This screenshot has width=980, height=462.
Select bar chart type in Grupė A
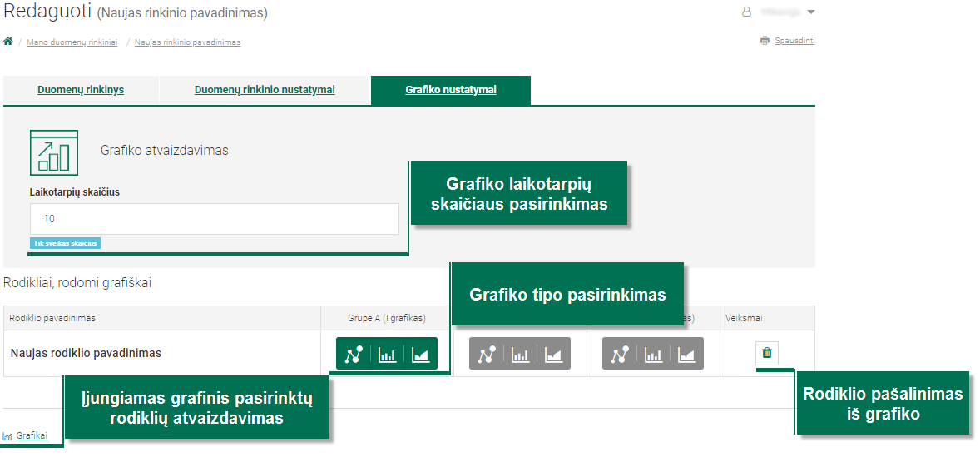388,354
